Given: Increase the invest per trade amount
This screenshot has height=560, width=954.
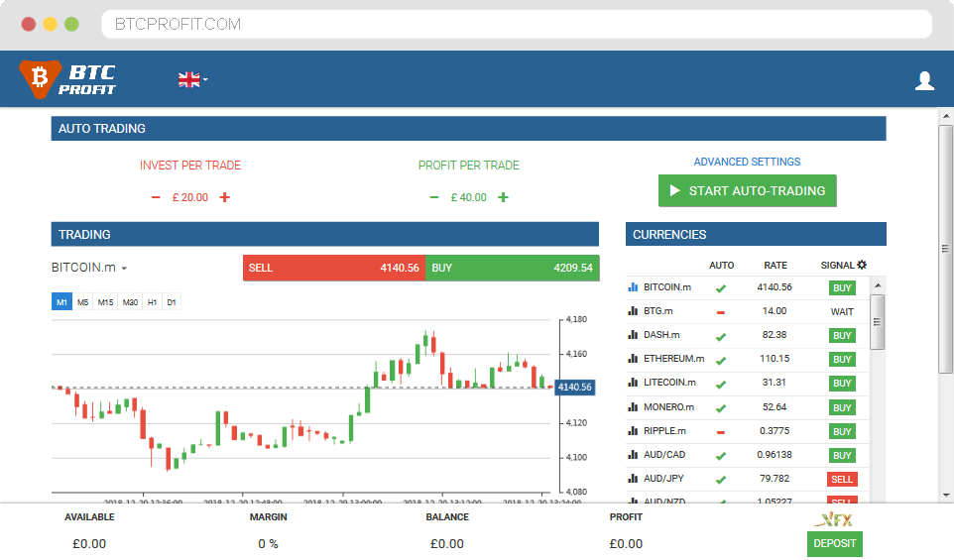Looking at the screenshot, I should tap(224, 197).
